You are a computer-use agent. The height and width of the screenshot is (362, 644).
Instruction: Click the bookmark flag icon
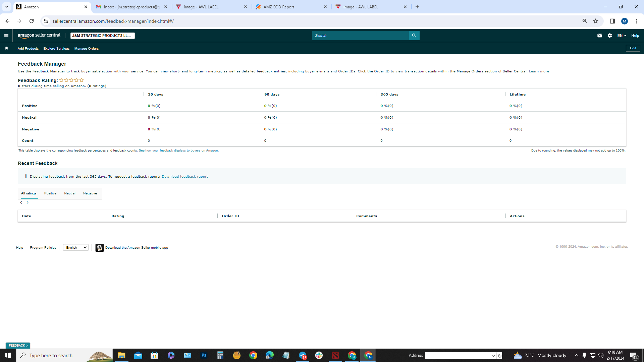pos(6,48)
